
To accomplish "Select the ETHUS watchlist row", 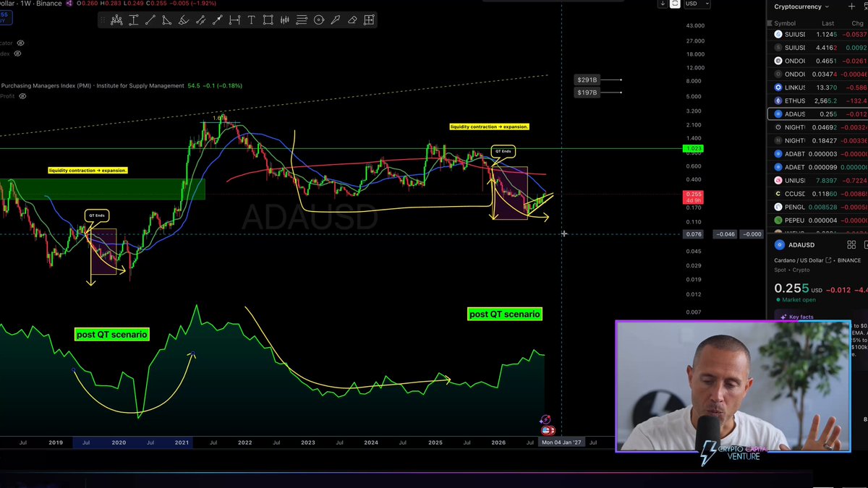I will click(817, 100).
